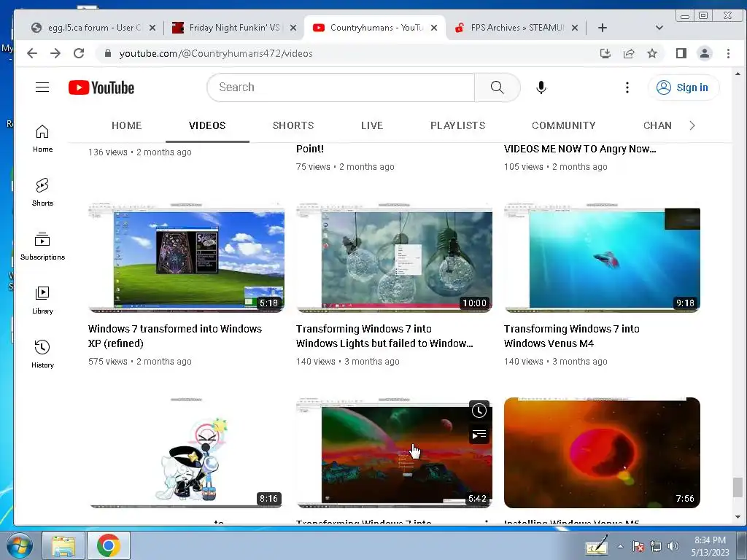The height and width of the screenshot is (560, 747).
Task: Open 'VIDEOS ME NOW TO Angry Now' title
Action: point(580,149)
